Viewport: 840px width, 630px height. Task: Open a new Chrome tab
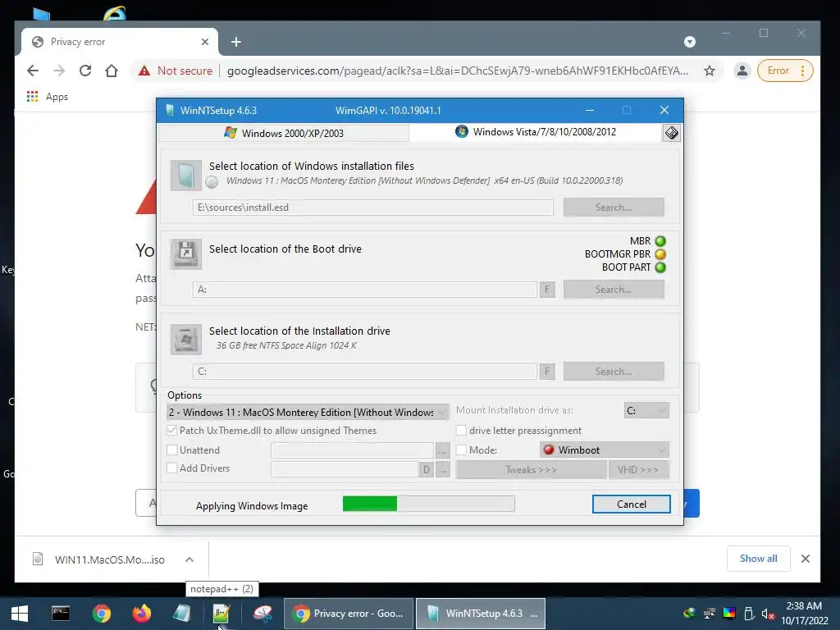[x=236, y=42]
